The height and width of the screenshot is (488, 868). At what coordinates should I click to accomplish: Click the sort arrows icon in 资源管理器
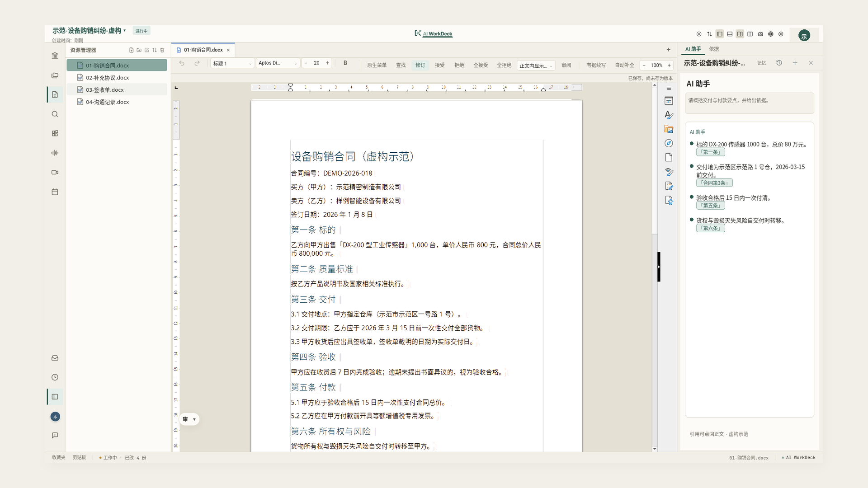click(155, 50)
